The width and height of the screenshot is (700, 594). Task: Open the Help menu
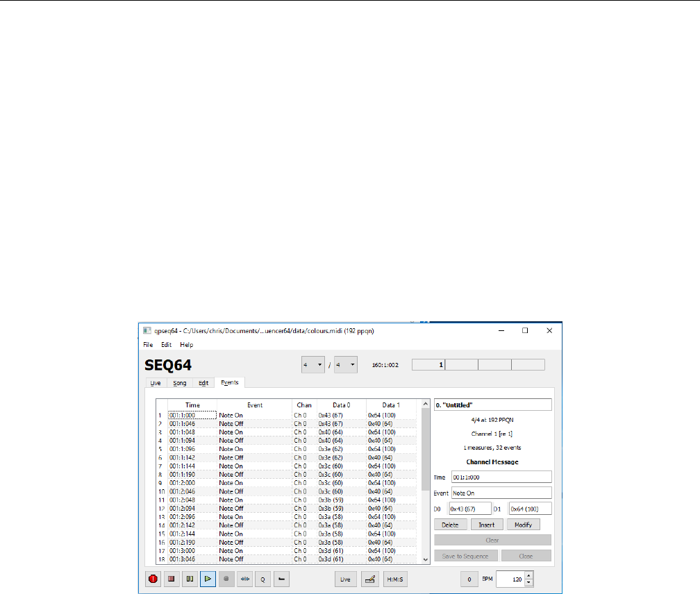click(x=187, y=345)
